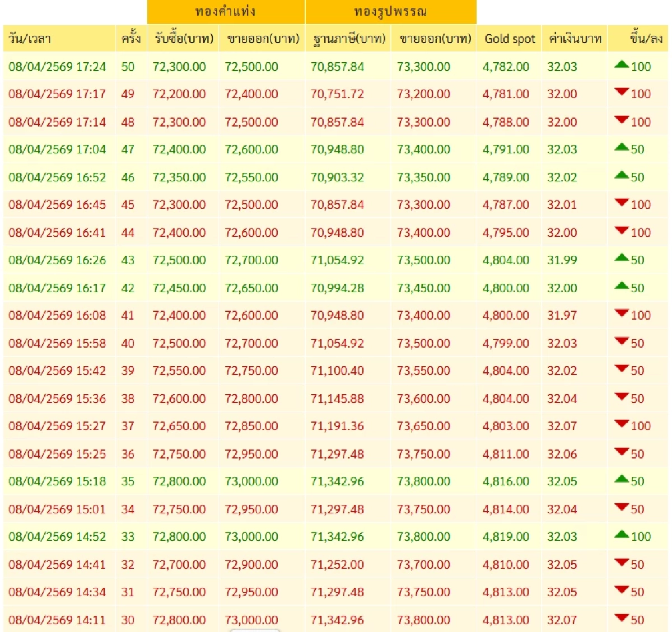Click the red down arrow in row 30

click(621, 619)
